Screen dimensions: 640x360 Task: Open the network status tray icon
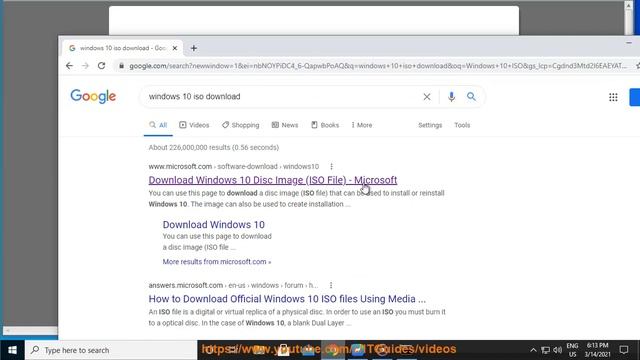[x=545, y=350]
